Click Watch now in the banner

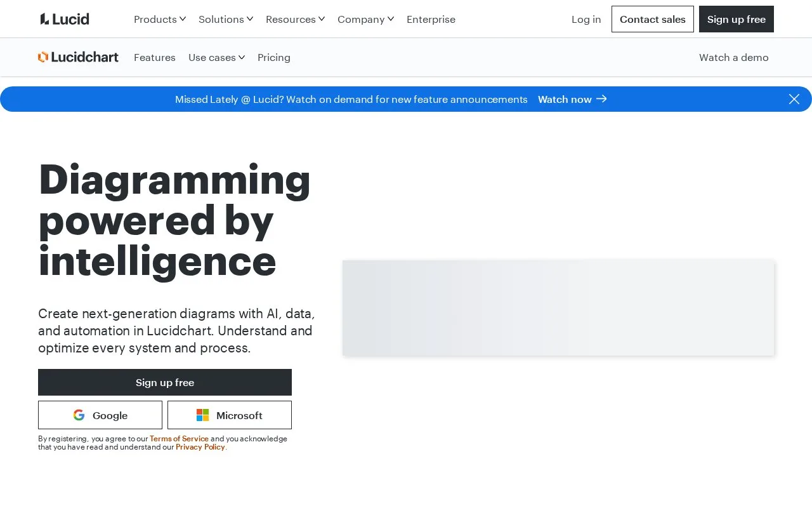pyautogui.click(x=565, y=99)
